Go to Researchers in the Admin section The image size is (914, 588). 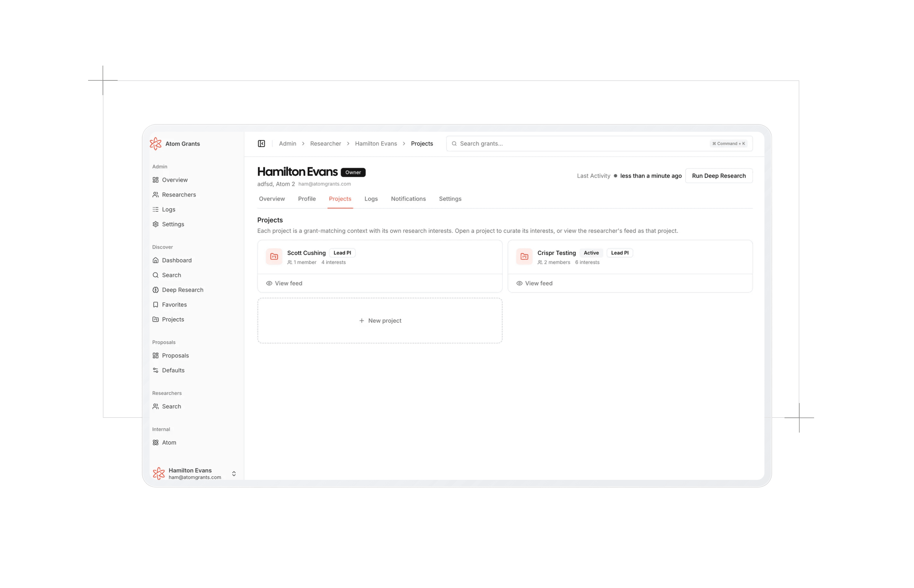coord(174,195)
